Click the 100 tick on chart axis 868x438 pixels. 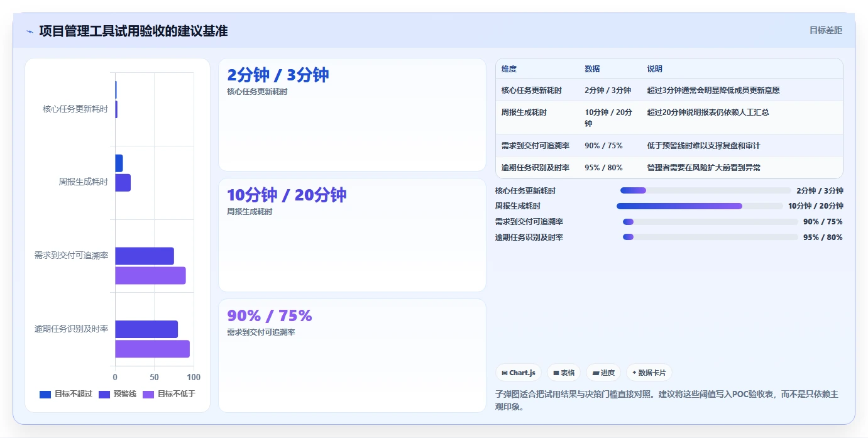click(194, 378)
